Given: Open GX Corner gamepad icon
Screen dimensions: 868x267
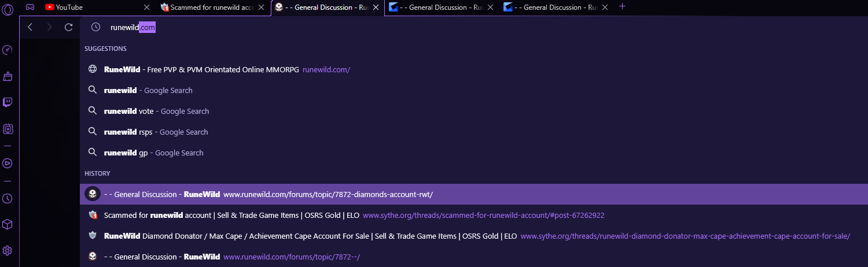Looking at the screenshot, I should [30, 7].
